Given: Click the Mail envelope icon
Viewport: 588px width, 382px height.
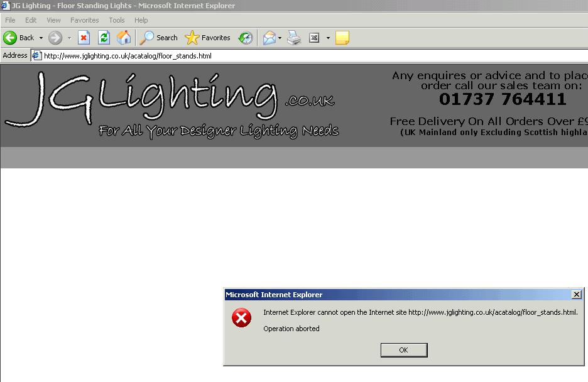Looking at the screenshot, I should click(x=269, y=38).
